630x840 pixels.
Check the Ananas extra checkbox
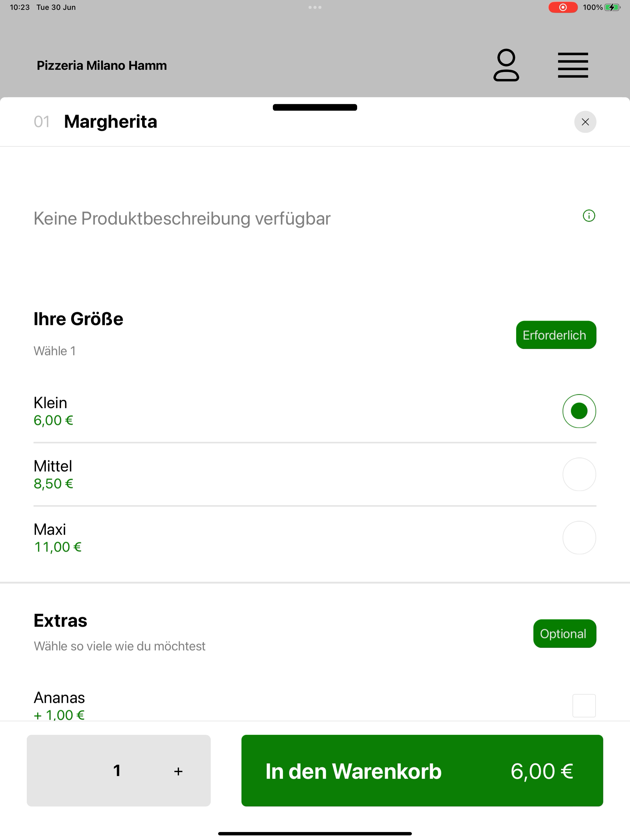(584, 706)
